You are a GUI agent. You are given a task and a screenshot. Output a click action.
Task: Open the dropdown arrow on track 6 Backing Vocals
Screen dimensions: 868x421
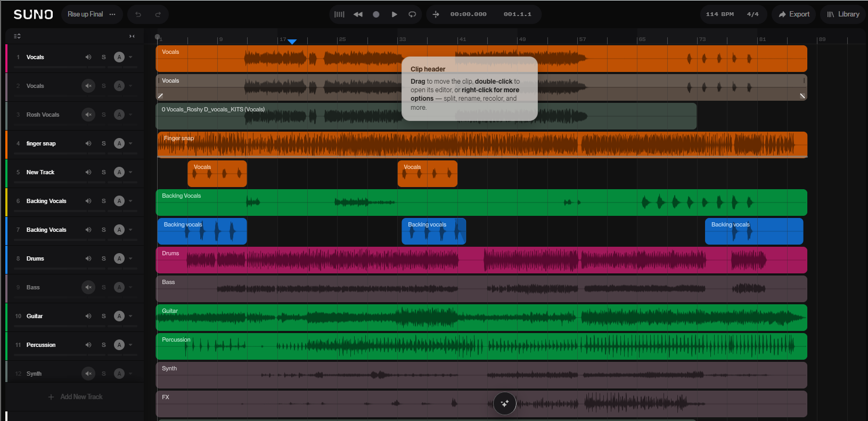pyautogui.click(x=130, y=201)
